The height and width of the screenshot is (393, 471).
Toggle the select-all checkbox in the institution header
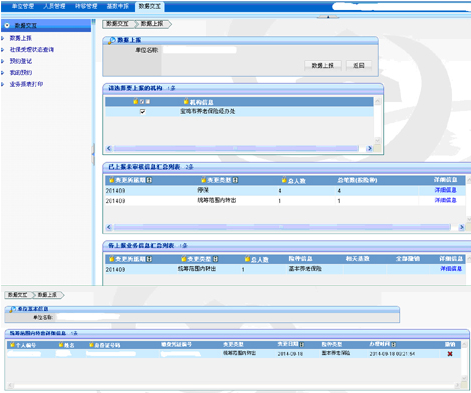point(143,101)
